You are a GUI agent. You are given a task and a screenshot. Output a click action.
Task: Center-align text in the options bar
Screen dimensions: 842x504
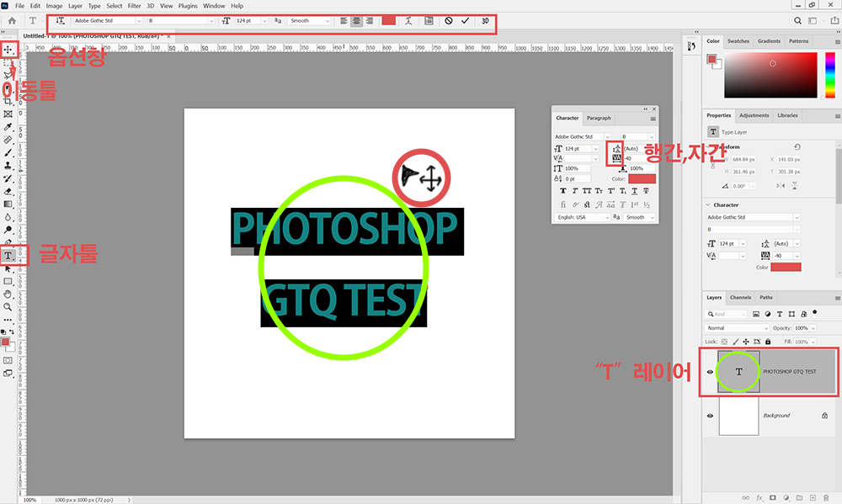pos(356,20)
